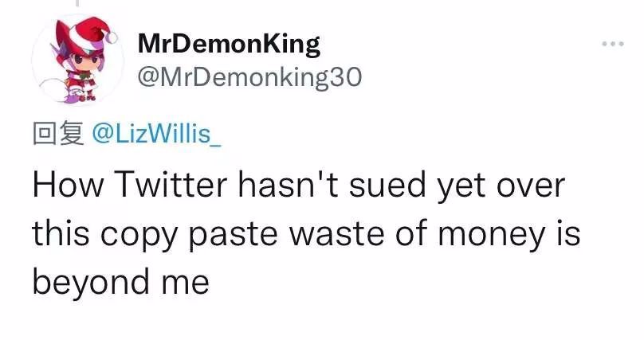Click the word "waste" in the tweet
Viewport: 644px width, 340px height.
(336, 234)
